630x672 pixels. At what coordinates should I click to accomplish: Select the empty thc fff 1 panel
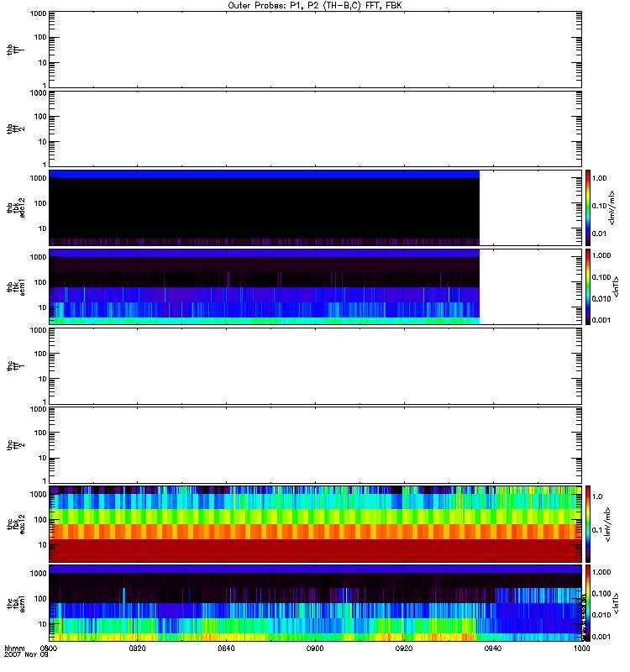(316, 366)
